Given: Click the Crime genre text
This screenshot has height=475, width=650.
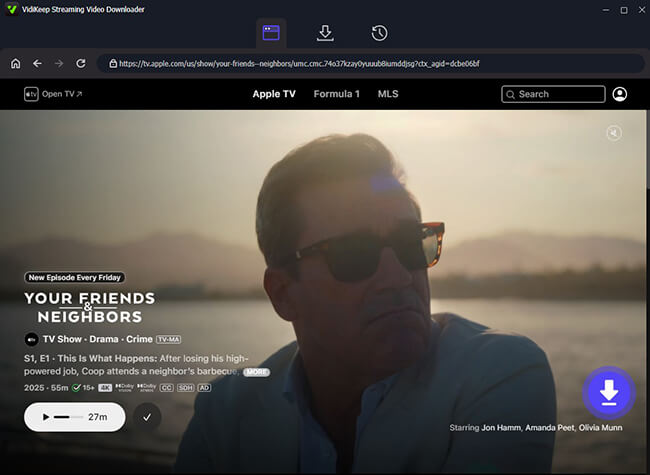Looking at the screenshot, I should pyautogui.click(x=139, y=339).
